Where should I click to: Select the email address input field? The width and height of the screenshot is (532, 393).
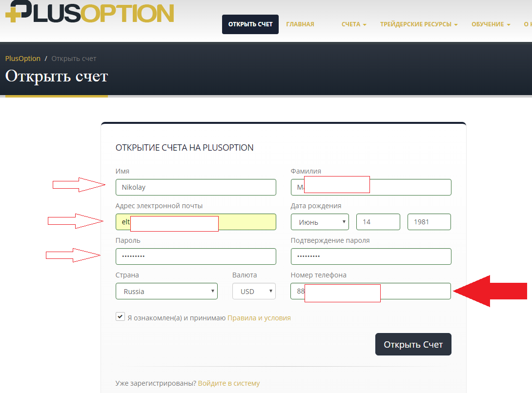[x=196, y=222]
